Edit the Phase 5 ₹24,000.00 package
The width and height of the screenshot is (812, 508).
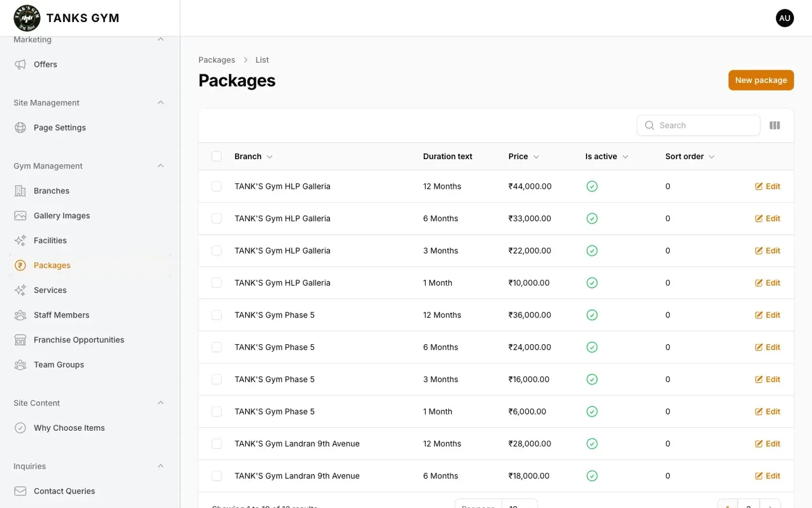coord(767,347)
